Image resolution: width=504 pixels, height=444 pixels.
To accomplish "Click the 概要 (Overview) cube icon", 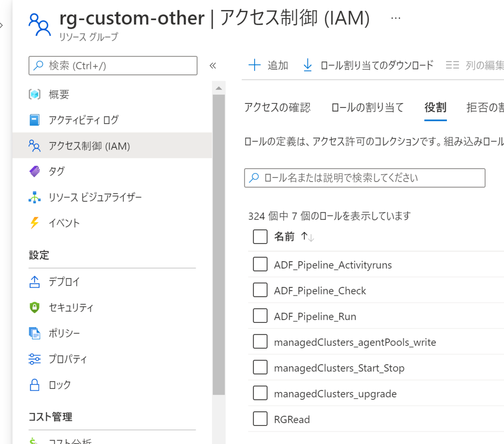I will pos(34,94).
